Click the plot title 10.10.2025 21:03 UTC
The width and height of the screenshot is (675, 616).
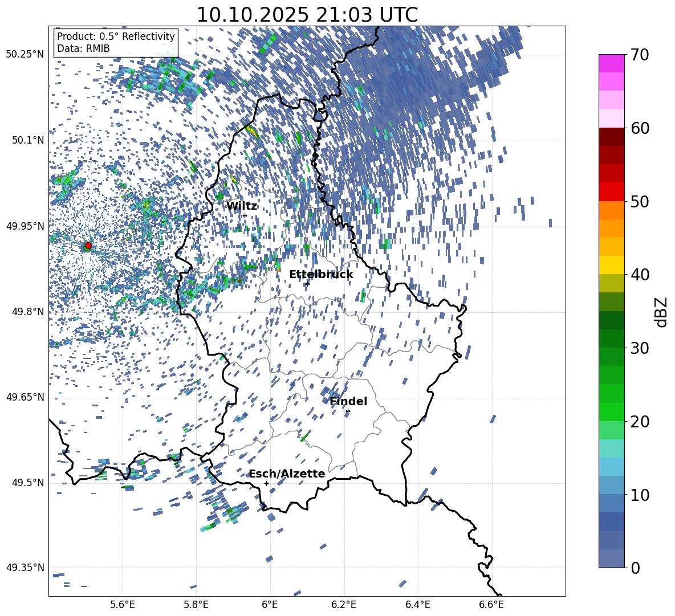click(x=307, y=15)
